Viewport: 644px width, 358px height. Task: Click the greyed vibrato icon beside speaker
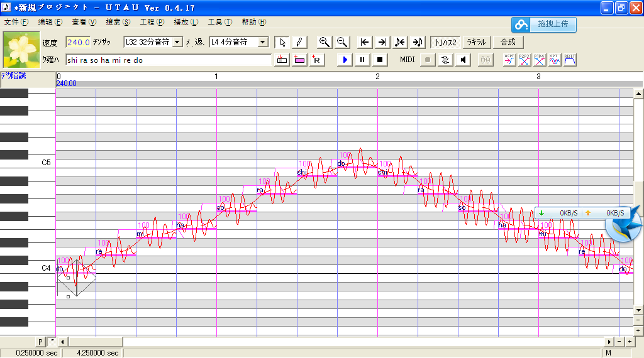(x=486, y=60)
